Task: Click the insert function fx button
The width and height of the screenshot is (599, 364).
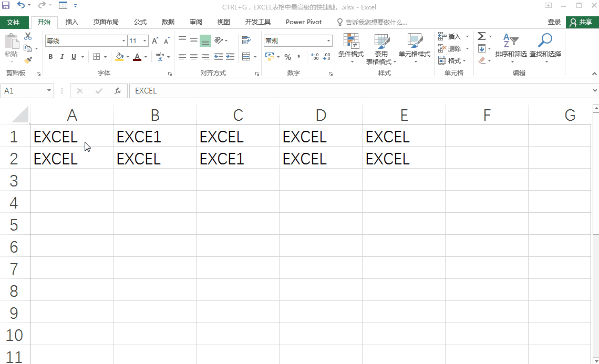Action: pos(118,91)
